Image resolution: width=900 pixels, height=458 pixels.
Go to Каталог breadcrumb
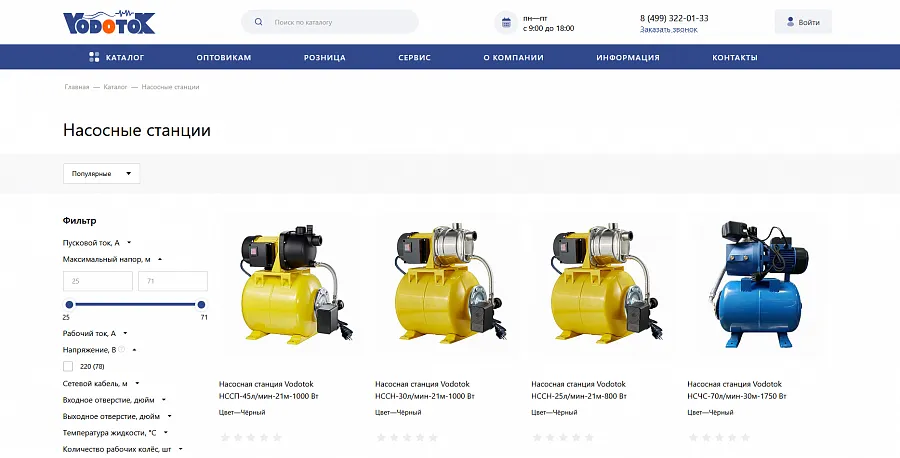115,87
